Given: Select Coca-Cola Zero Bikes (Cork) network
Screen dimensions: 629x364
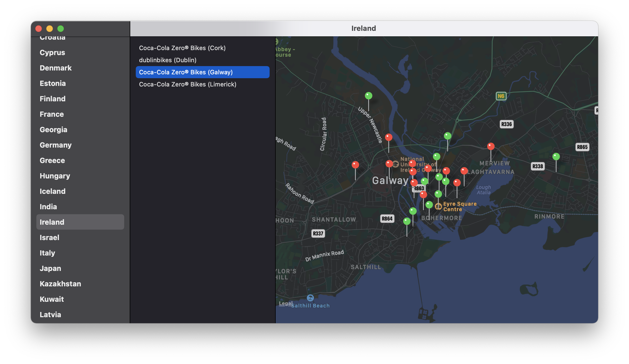Looking at the screenshot, I should 202,48.
